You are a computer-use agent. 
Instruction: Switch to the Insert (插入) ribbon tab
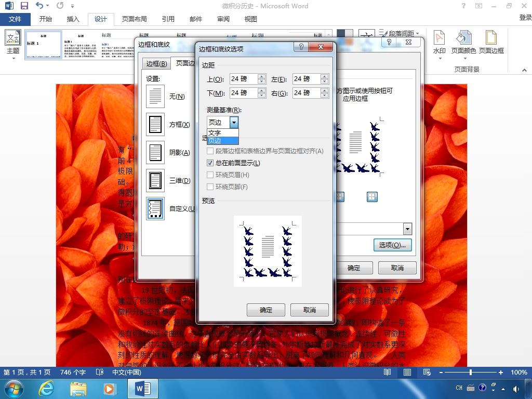click(x=73, y=19)
